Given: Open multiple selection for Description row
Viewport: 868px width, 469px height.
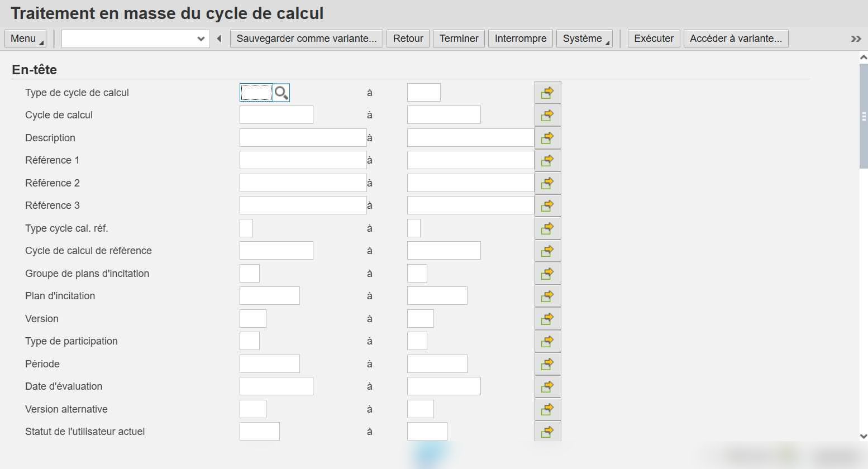Looking at the screenshot, I should point(547,138).
